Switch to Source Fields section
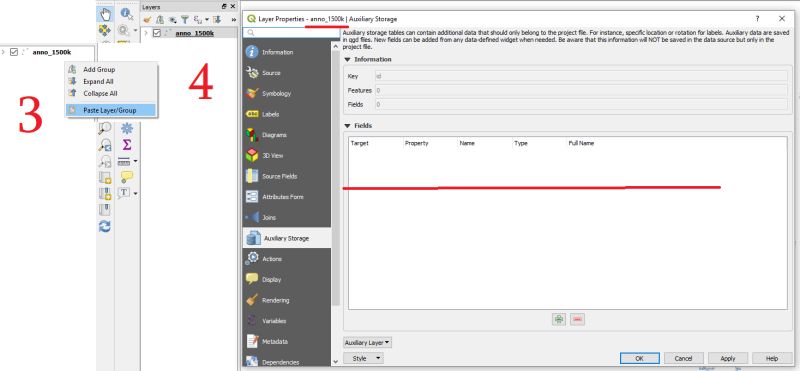Viewport: 800px width, 371px height. click(287, 176)
